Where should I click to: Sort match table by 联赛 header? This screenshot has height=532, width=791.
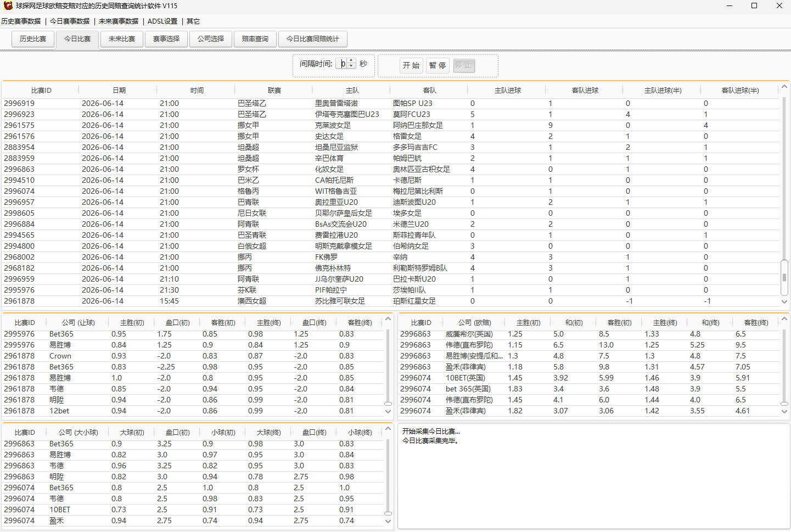(x=274, y=91)
